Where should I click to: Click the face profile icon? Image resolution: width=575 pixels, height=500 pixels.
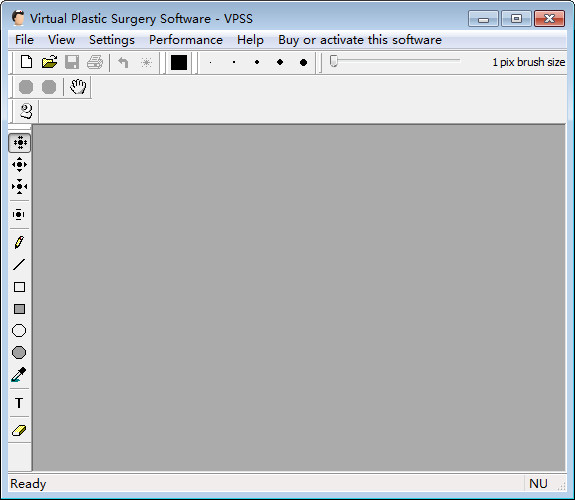click(26, 111)
